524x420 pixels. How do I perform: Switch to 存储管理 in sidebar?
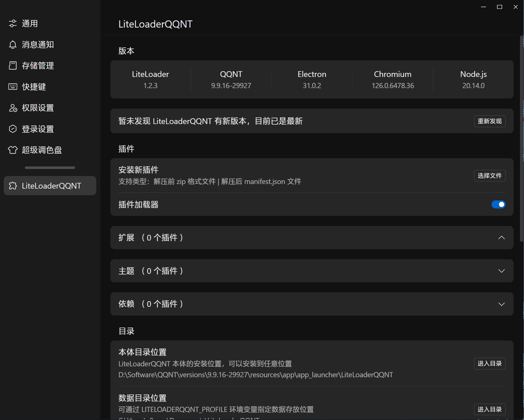(x=50, y=65)
